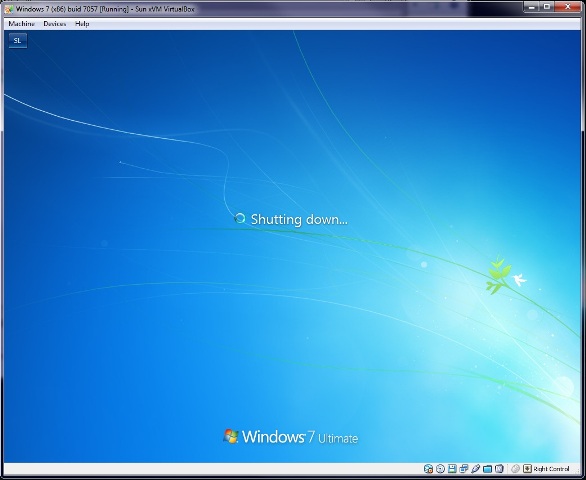Click the CD/DVD drive status icon
This screenshot has width=586, height=480.
point(440,468)
